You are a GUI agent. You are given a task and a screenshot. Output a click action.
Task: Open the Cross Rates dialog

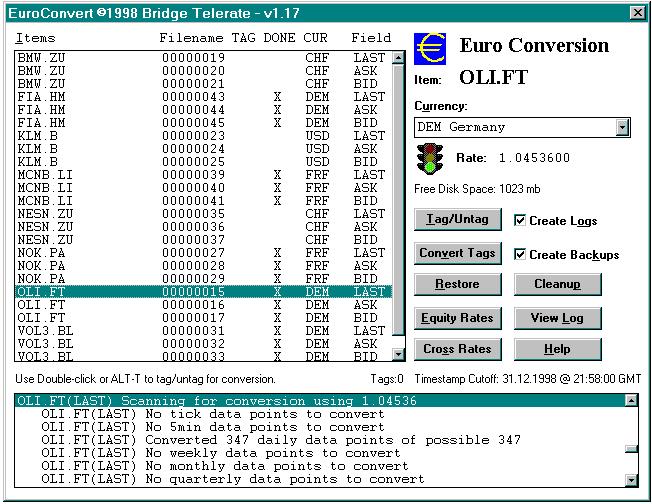click(x=457, y=350)
